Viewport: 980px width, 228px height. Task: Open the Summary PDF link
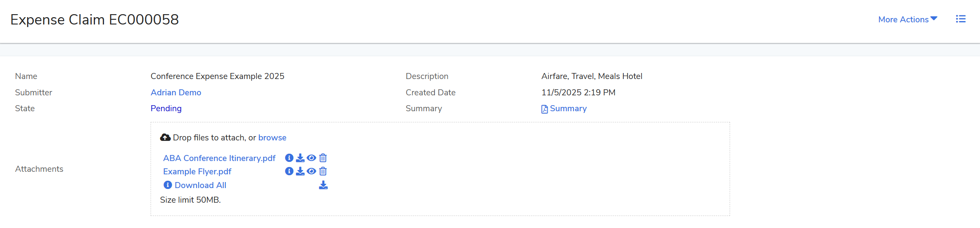[x=568, y=109]
